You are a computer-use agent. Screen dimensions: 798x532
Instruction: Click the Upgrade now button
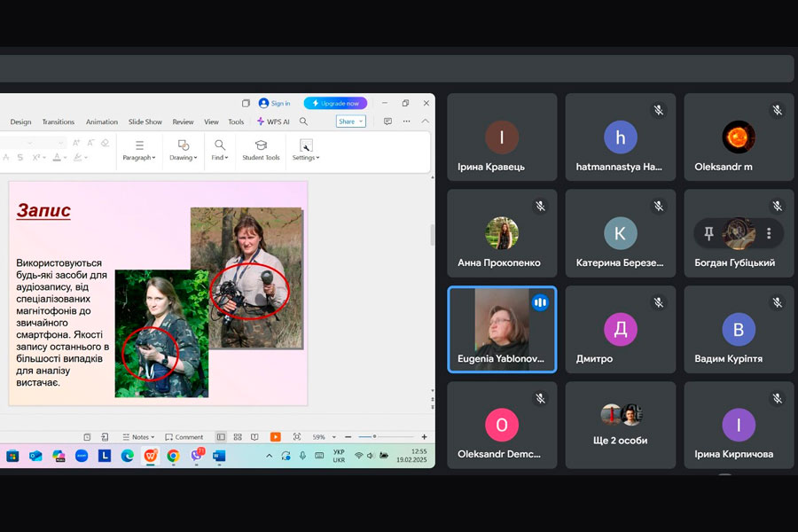[x=335, y=103]
